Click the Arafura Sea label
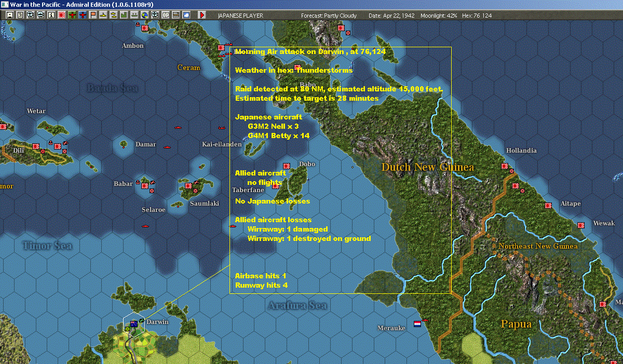The height and width of the screenshot is (364, 623). (298, 306)
